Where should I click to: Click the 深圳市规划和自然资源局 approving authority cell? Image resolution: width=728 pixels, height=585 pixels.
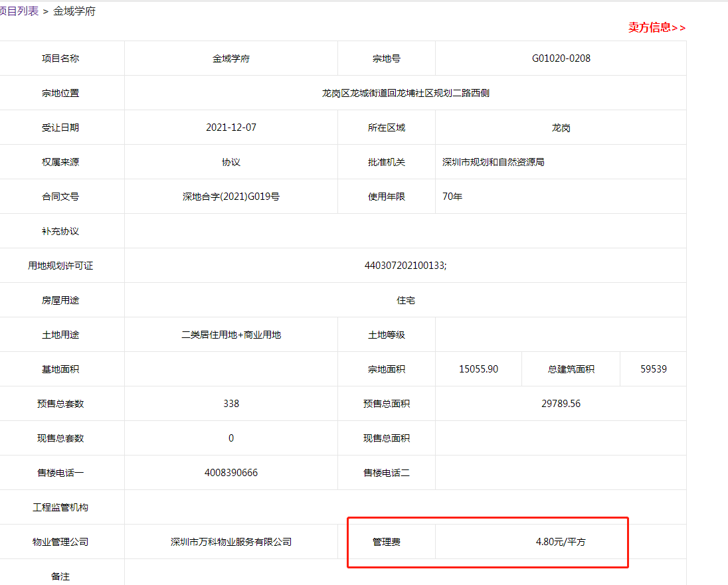pos(493,162)
